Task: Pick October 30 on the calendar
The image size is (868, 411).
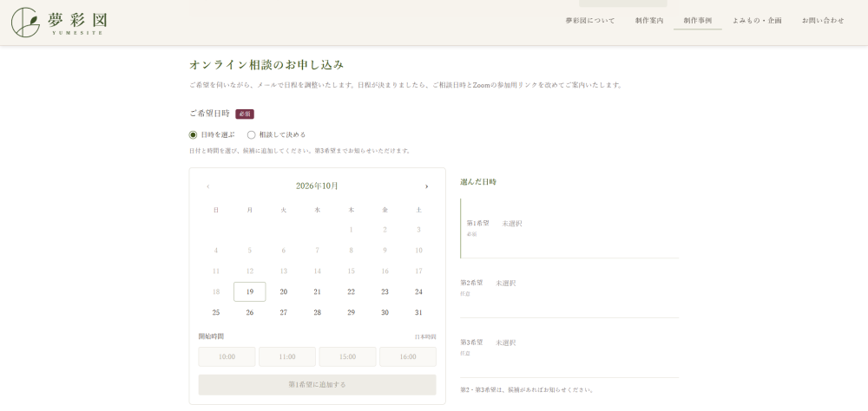Action: 385,312
